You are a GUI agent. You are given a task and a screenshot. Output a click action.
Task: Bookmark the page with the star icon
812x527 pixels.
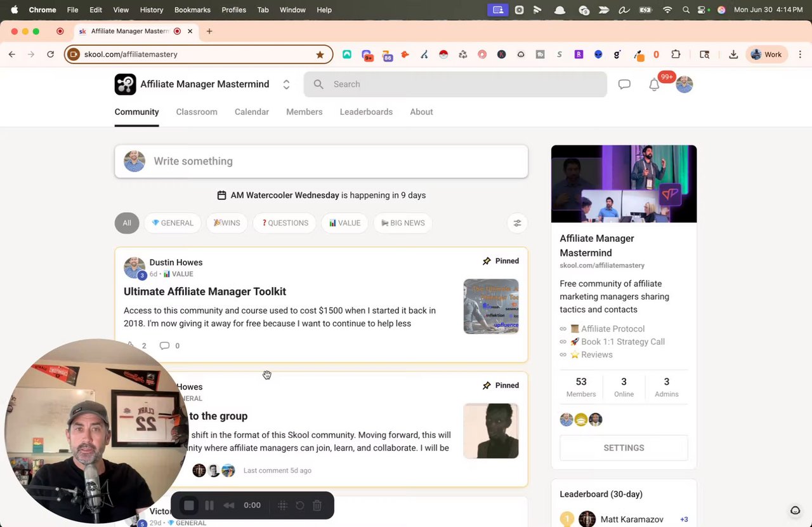point(320,55)
